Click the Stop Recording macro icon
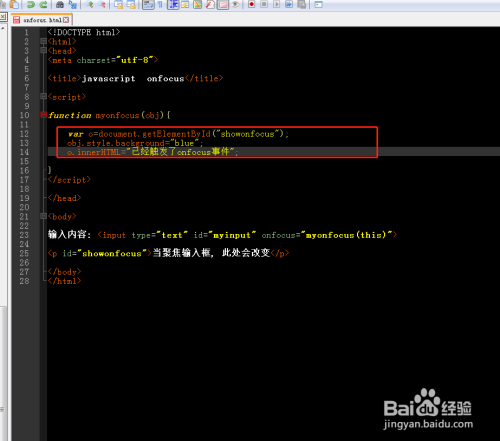This screenshot has height=441, width=500. (264, 4)
